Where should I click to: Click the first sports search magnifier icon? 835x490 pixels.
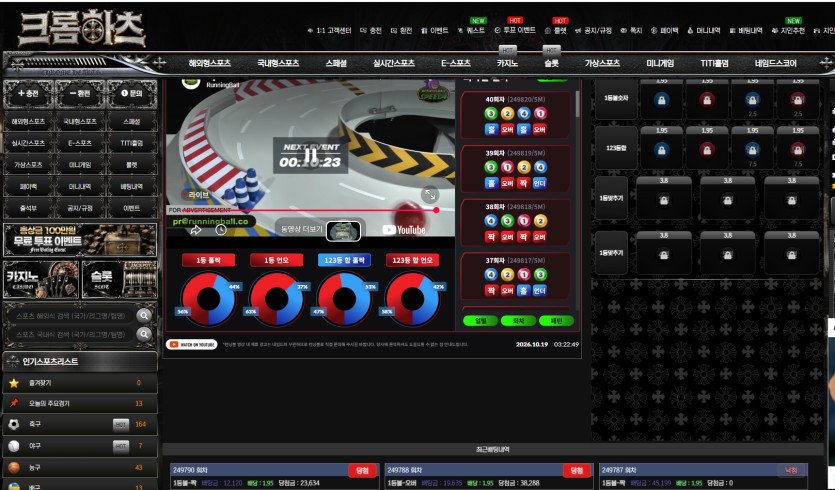tap(144, 315)
